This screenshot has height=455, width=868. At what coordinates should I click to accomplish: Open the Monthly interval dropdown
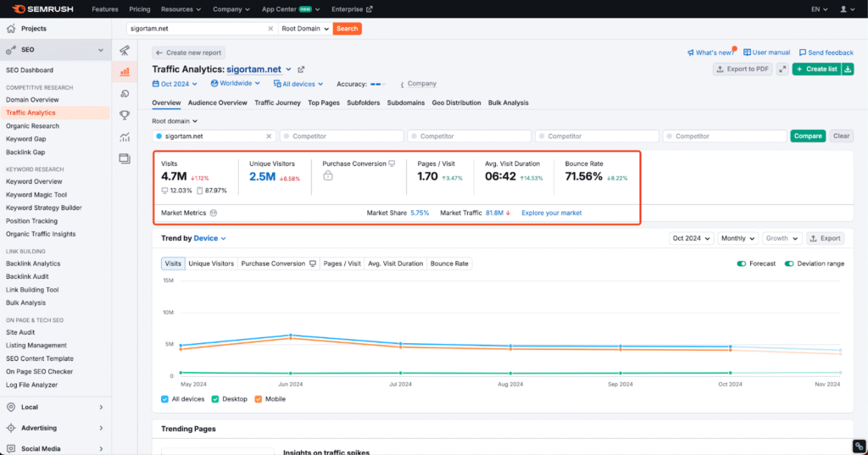point(737,239)
